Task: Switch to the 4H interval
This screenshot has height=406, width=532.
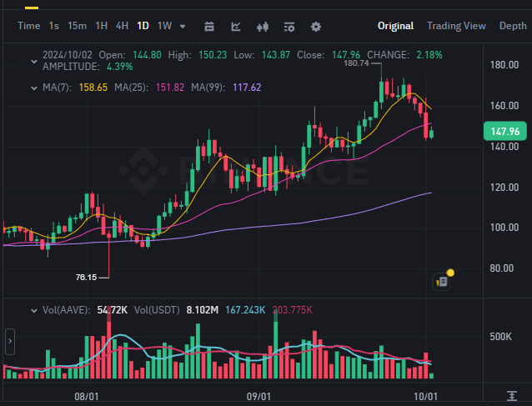Action: 122,26
